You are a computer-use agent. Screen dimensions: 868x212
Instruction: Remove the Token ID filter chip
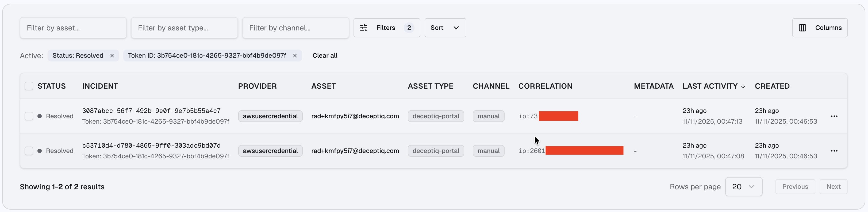tap(295, 56)
